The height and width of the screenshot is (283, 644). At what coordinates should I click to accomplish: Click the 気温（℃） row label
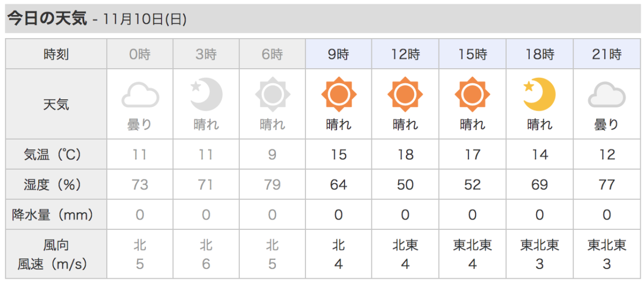(56, 155)
